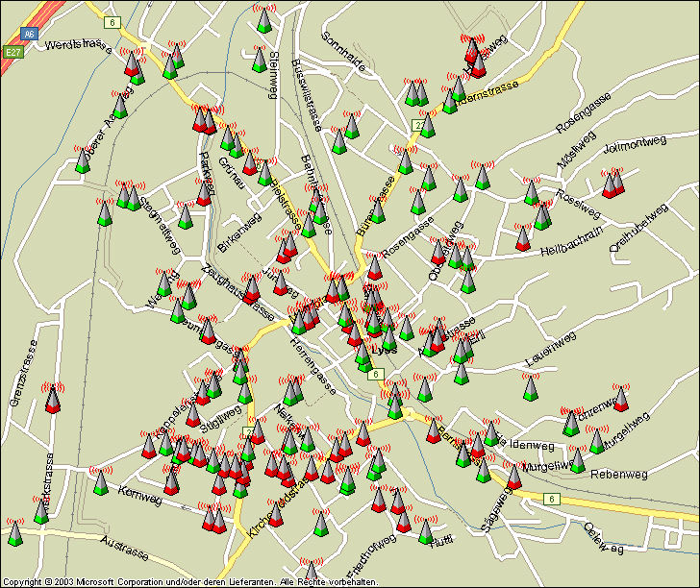The width and height of the screenshot is (700, 588).
Task: Click the red antenna marker at Lehrenweg
Action: pyautogui.click(x=621, y=399)
